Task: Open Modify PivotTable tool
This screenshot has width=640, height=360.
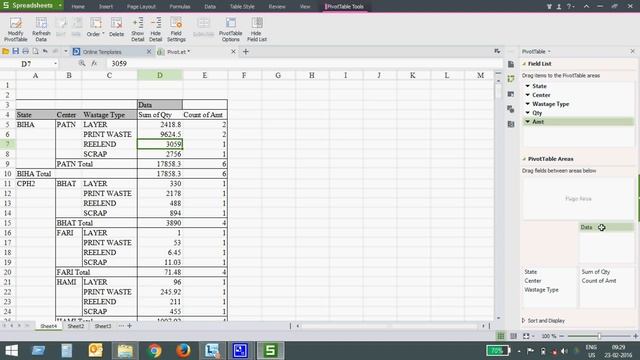Action: coord(16,29)
